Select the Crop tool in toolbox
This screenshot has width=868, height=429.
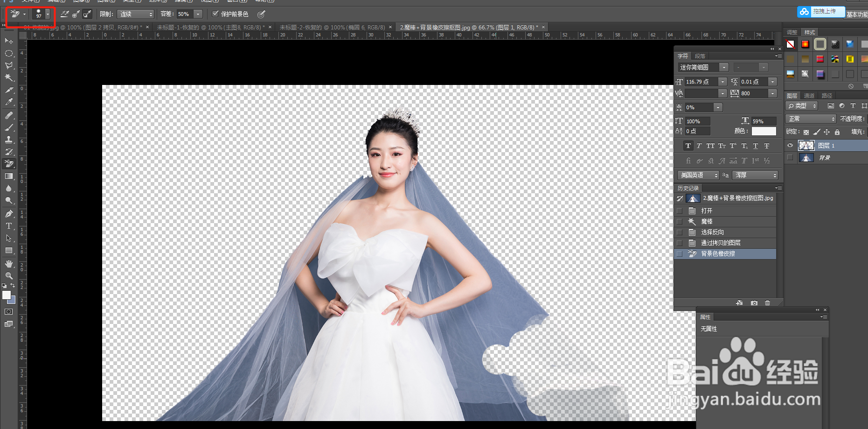[x=9, y=90]
